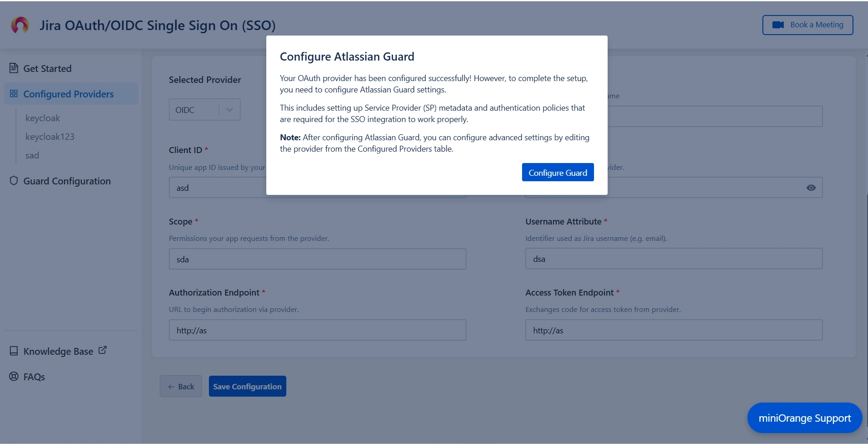Open Configured Providers in the sidebar

71,94
